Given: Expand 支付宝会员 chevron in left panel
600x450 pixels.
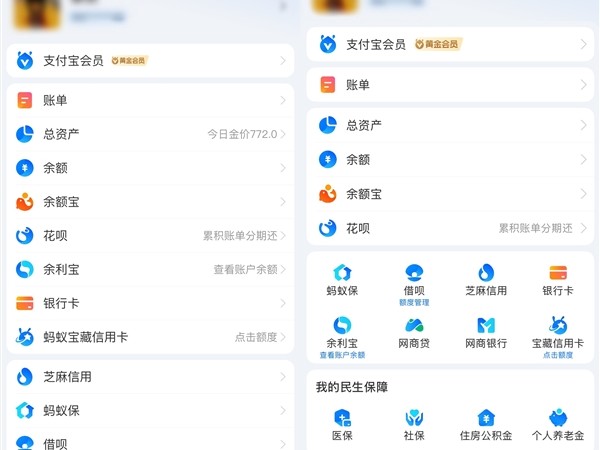Looking at the screenshot, I should click(283, 60).
